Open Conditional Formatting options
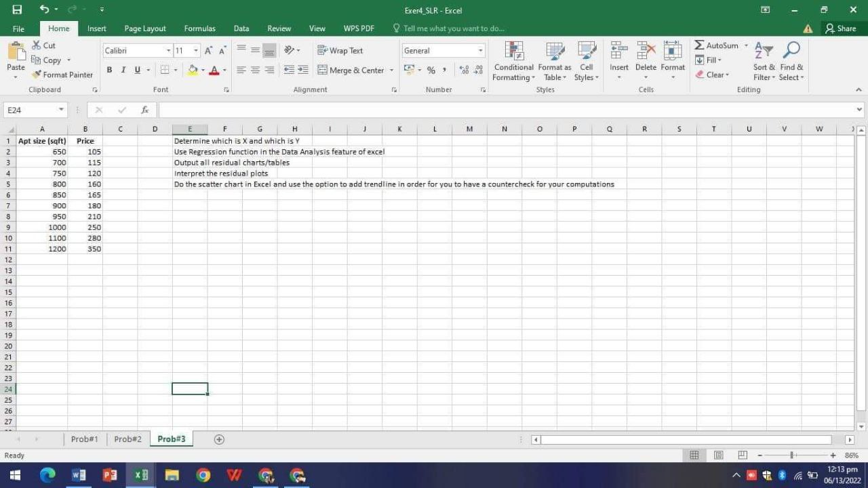The image size is (868, 488). [513, 61]
